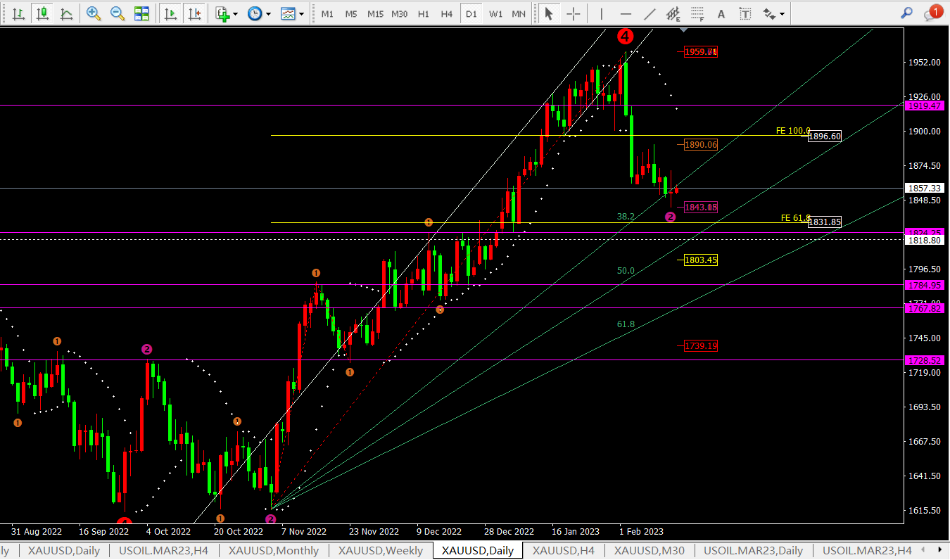Expand the arrows tool dropdown arrow

pyautogui.click(x=783, y=13)
